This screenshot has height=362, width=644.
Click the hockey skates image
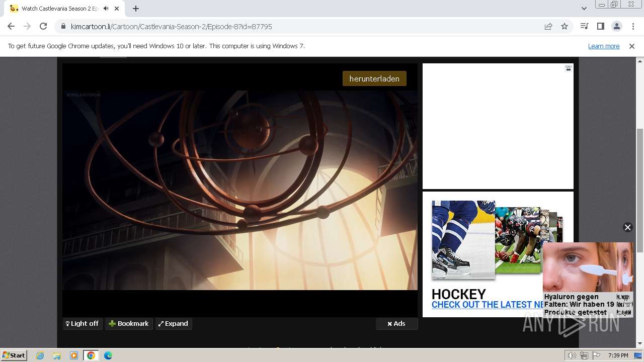pyautogui.click(x=463, y=240)
